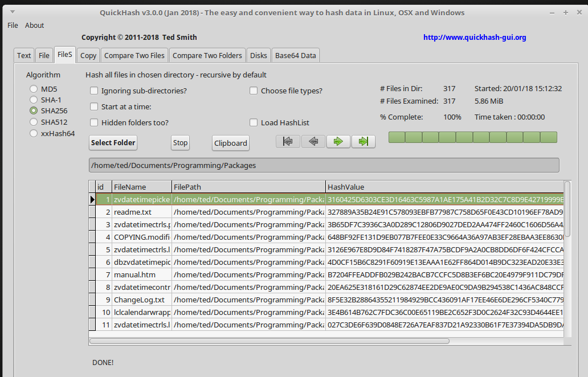Go to next record green arrow
The image size is (588, 377).
coord(338,141)
